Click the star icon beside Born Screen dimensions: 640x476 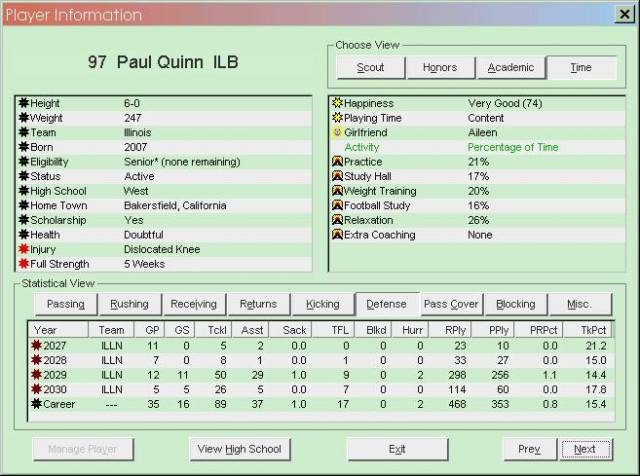24,147
